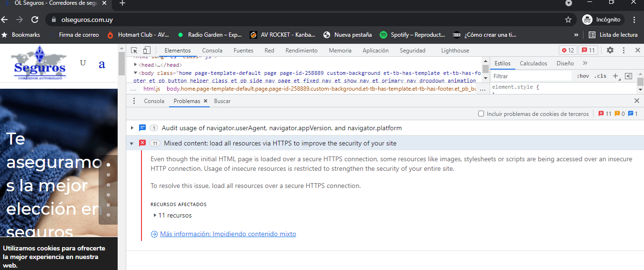Toggle the computed styles sidebar icon

coord(628,76)
